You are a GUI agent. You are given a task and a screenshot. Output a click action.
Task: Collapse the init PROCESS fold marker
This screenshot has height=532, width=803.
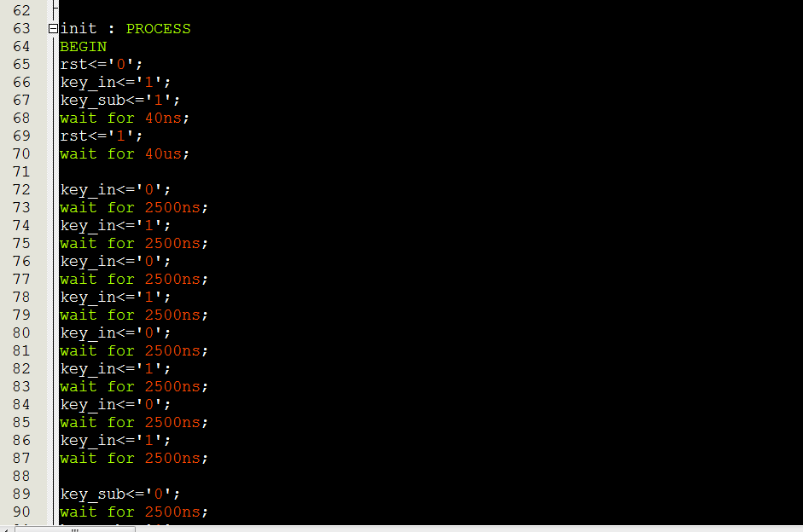pos(53,29)
